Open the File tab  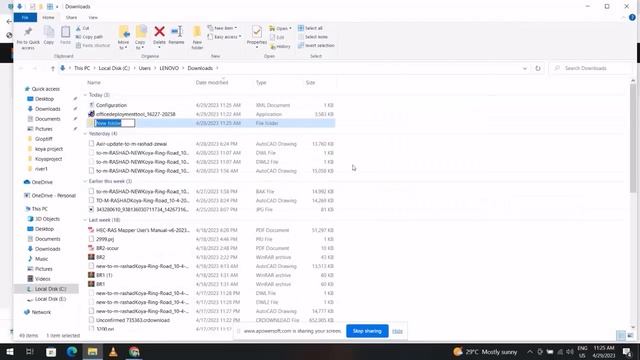(x=25, y=18)
